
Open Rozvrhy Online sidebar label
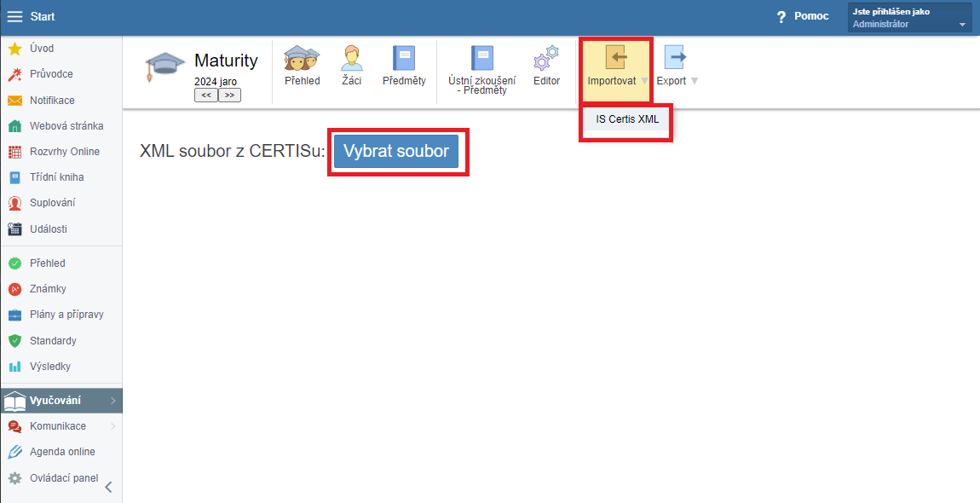coord(65,152)
